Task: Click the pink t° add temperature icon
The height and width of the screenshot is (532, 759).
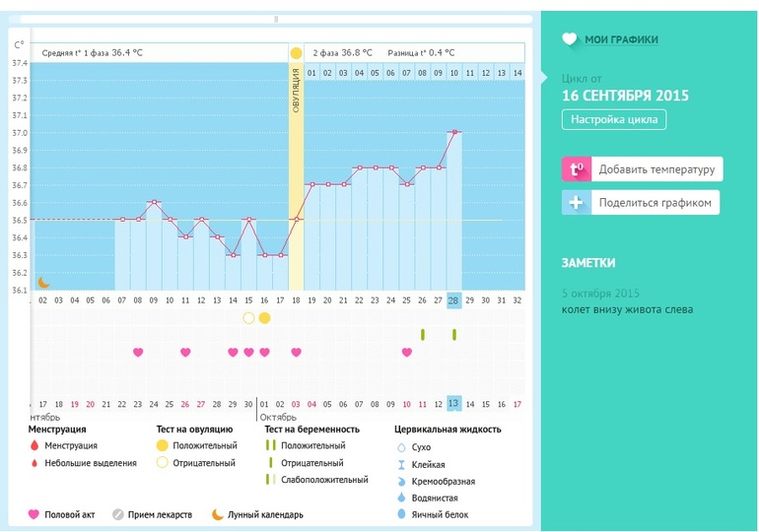Action: point(577,169)
